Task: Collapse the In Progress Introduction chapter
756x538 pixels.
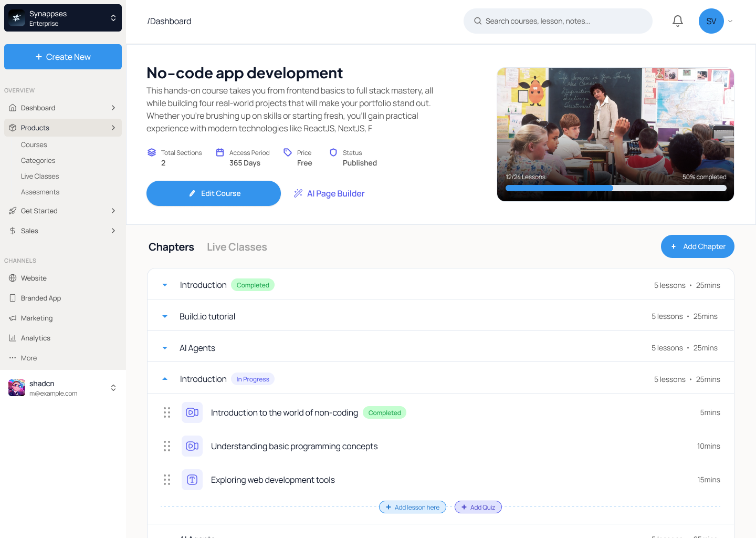Action: tap(165, 379)
